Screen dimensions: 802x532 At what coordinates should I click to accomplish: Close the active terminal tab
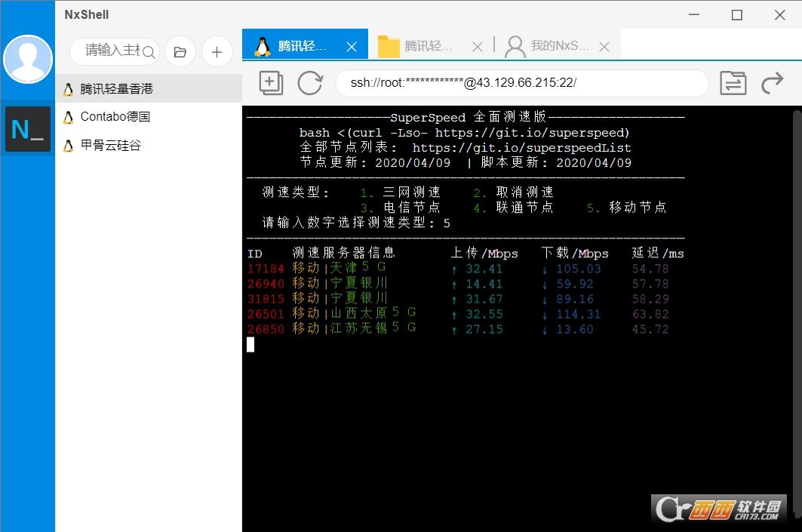tap(352, 47)
